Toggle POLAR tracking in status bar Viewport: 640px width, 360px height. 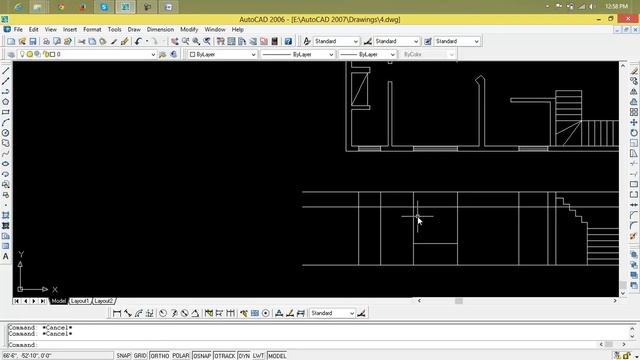click(x=181, y=356)
